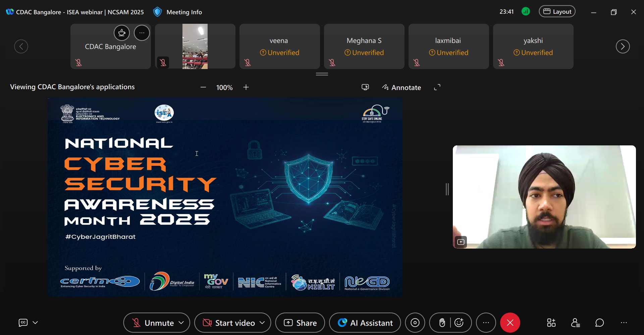Open the Participants panel
The width and height of the screenshot is (644, 335).
575,323
